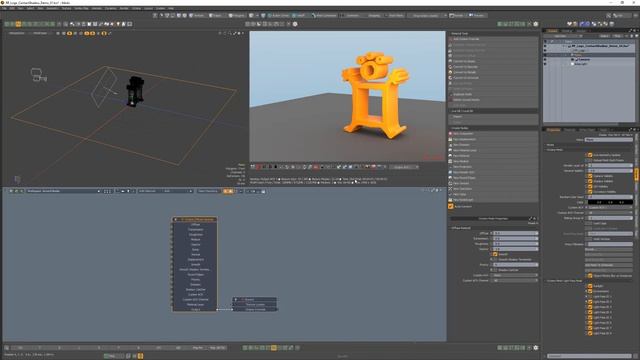The height and width of the screenshot is (360, 640).
Task: Open the Custom AOV Channel dropdown in node properties
Action: (x=515, y=281)
